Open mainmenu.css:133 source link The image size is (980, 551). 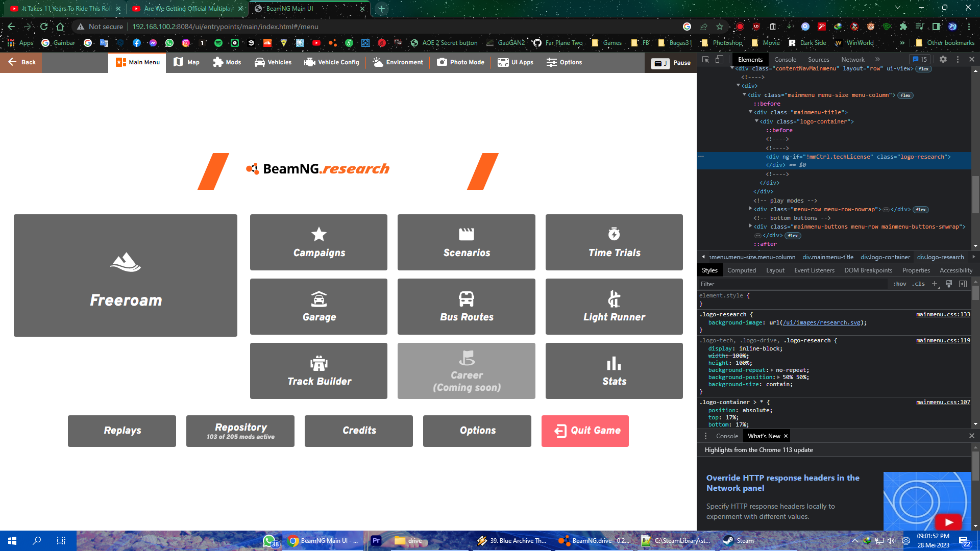pos(943,314)
